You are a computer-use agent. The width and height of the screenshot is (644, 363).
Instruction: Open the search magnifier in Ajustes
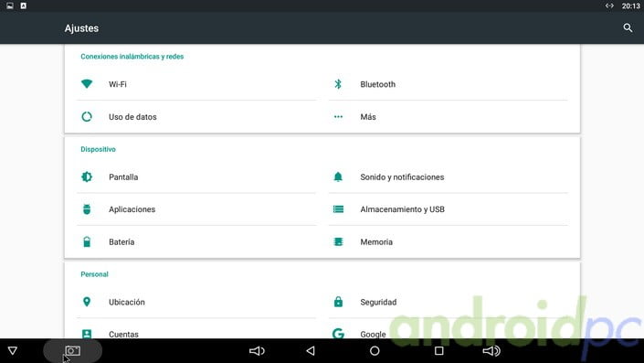click(628, 28)
